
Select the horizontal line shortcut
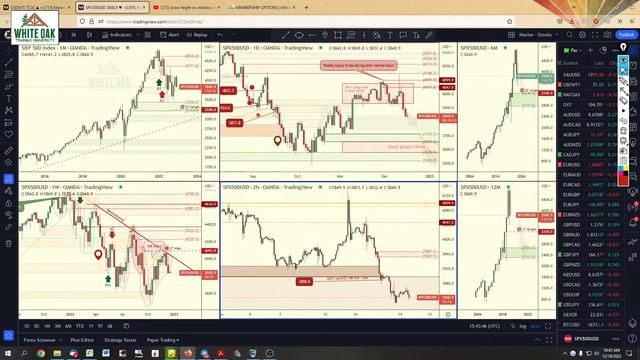tap(312, 36)
